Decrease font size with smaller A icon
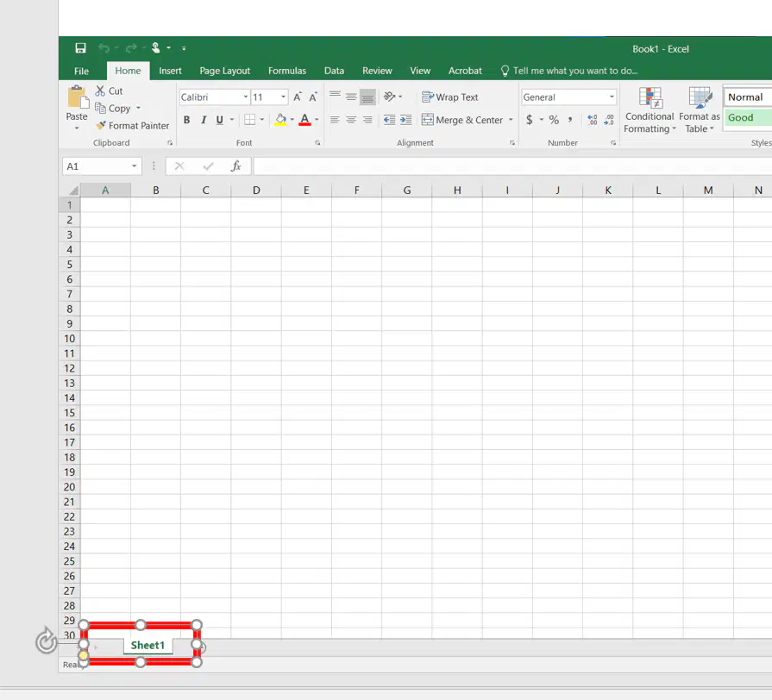Screen dimensions: 772x700 (x=313, y=97)
